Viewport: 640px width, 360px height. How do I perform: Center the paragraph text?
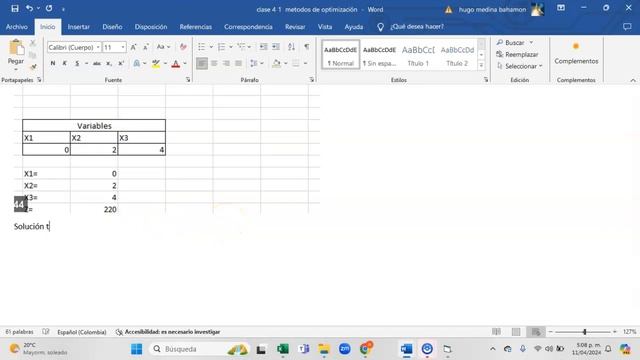click(x=214, y=64)
